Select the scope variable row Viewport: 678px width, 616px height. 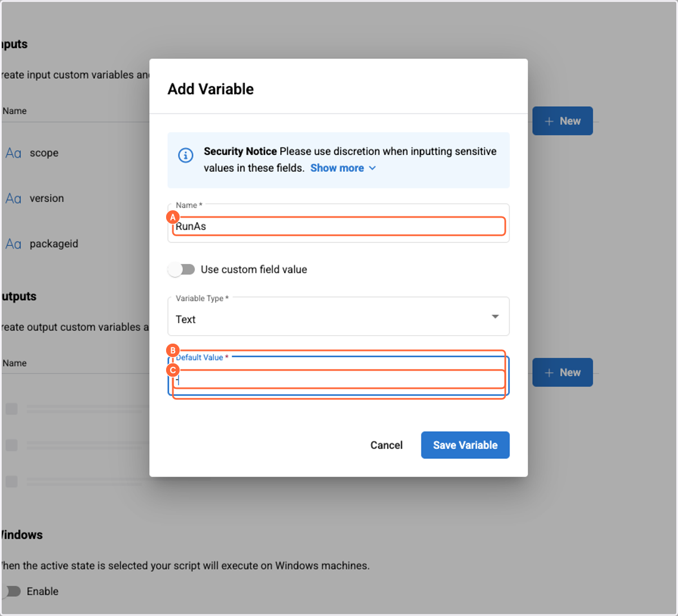(76, 153)
